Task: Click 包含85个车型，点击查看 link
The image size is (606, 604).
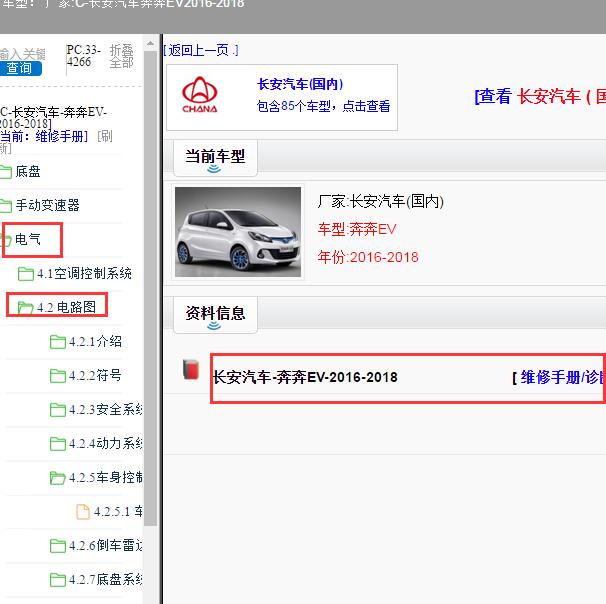Action: click(x=323, y=106)
